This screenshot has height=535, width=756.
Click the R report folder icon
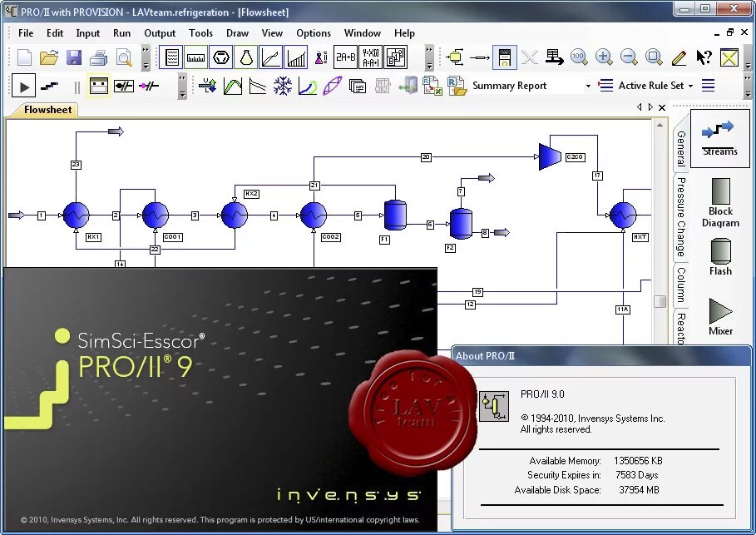(457, 86)
